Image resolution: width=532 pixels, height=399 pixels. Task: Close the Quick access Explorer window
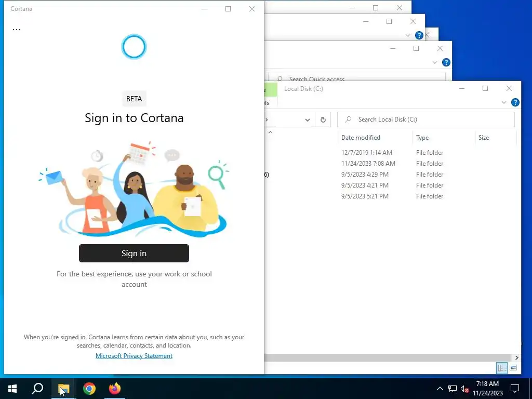click(440, 48)
